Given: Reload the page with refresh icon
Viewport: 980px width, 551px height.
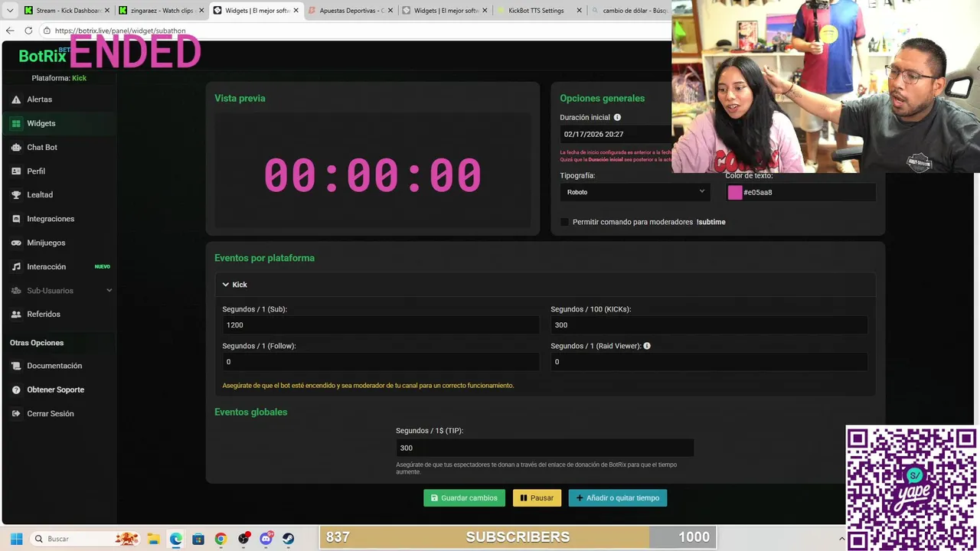Looking at the screenshot, I should click(28, 31).
